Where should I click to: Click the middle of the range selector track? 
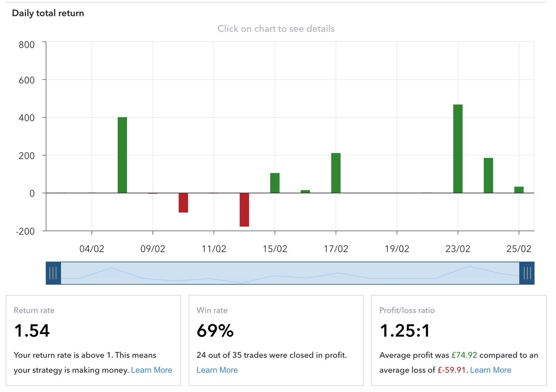click(x=290, y=273)
